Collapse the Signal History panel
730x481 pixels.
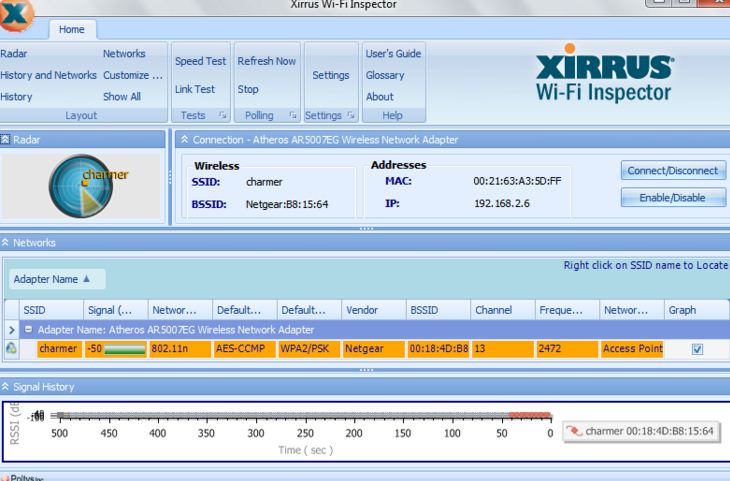pos(5,386)
